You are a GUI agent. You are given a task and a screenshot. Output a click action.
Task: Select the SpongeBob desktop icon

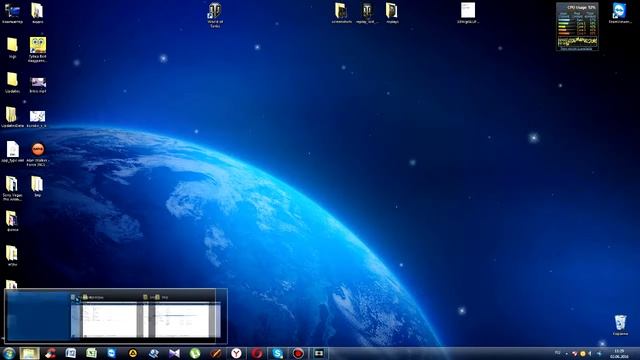[x=38, y=49]
